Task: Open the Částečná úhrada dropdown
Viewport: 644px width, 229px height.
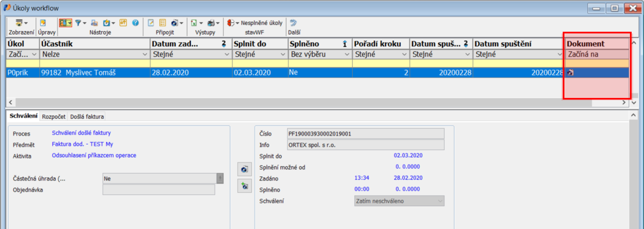Action: (x=220, y=179)
